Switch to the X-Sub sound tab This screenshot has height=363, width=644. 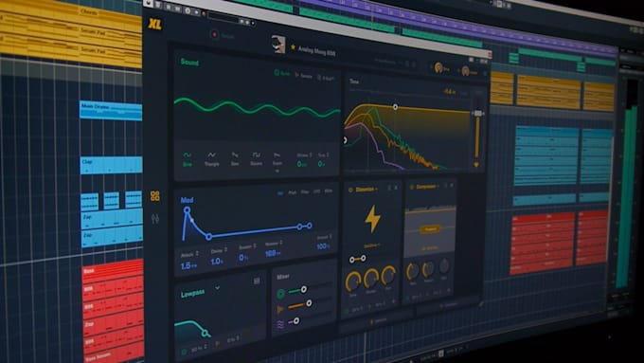(326, 78)
